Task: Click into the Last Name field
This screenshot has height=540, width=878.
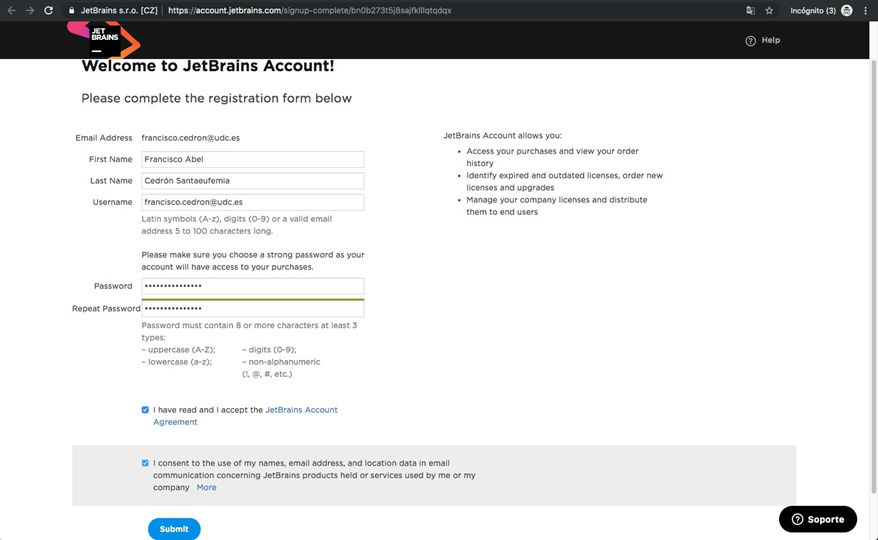Action: pos(253,180)
